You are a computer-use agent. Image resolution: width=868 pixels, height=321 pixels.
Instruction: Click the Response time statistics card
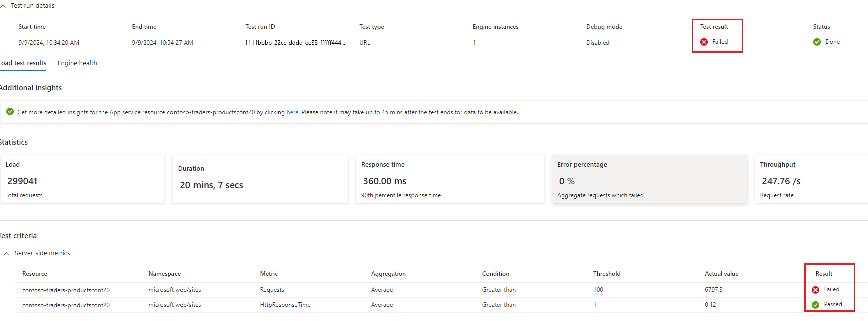pyautogui.click(x=449, y=179)
